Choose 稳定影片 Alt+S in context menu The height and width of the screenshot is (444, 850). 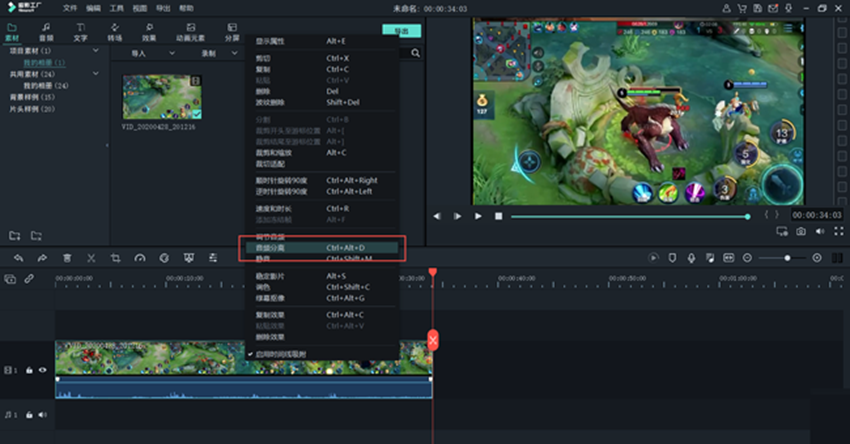tap(322, 276)
